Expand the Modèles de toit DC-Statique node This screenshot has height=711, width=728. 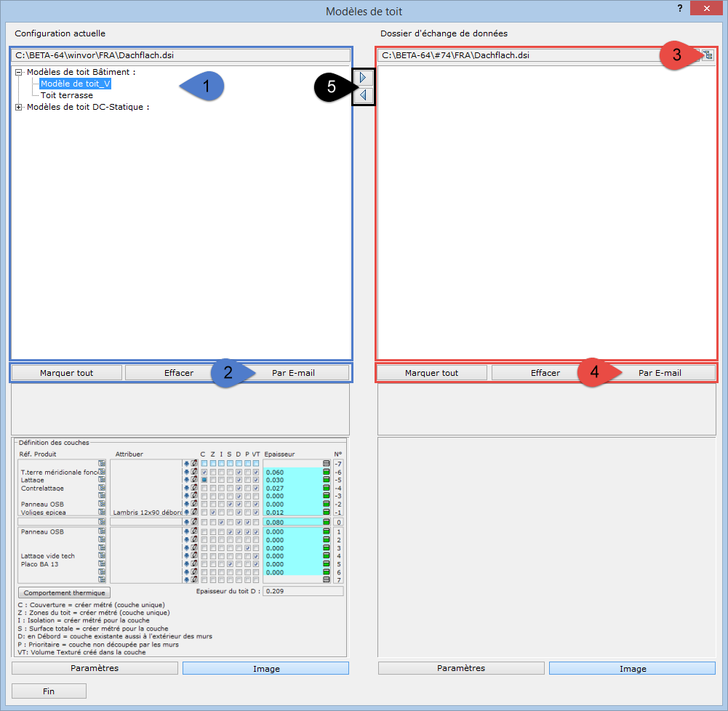(x=18, y=107)
